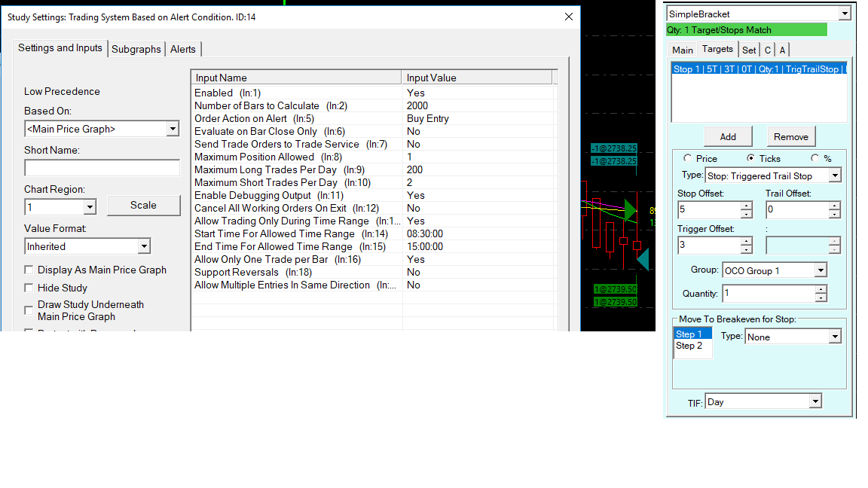Click the Stop Offset input field
The height and width of the screenshot is (488, 868).
[709, 209]
